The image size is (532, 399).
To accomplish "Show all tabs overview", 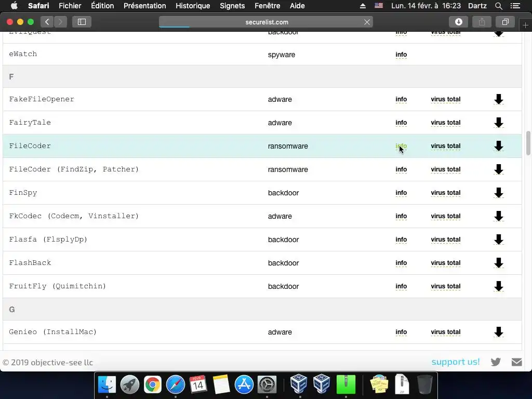I will [x=505, y=22].
